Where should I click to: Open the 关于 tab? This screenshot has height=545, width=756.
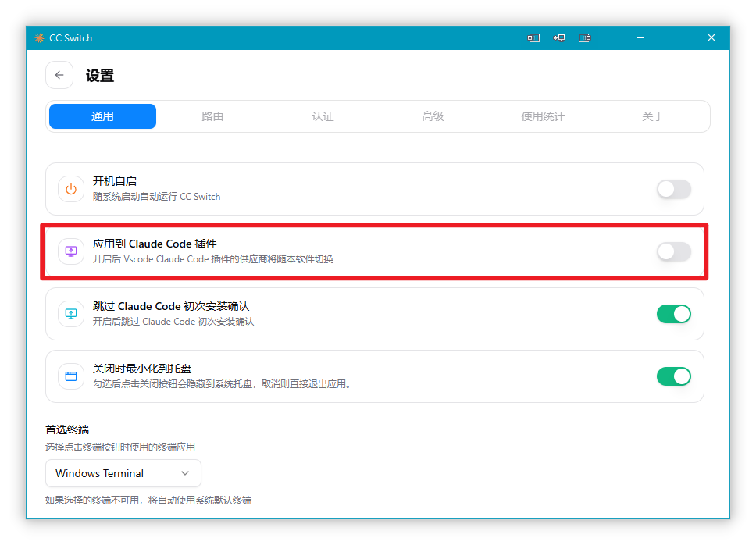[x=653, y=116]
